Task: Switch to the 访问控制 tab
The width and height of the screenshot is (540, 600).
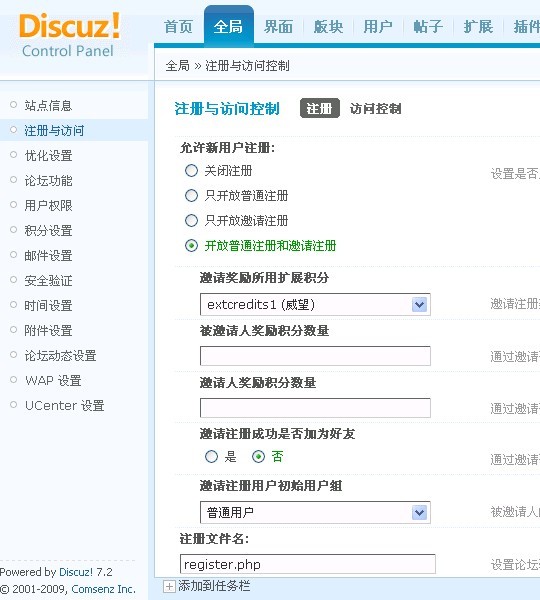Action: [x=375, y=109]
